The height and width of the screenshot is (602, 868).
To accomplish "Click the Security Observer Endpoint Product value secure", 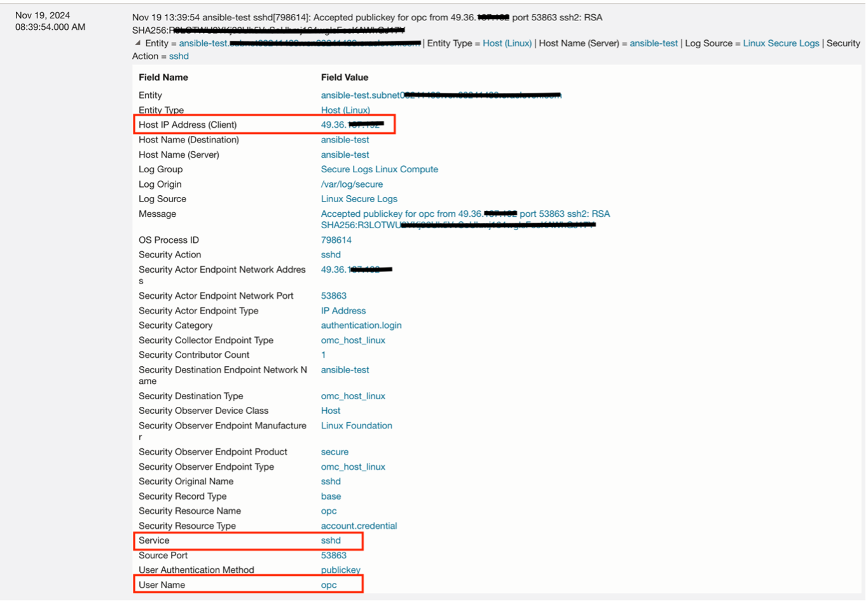I will pyautogui.click(x=334, y=452).
